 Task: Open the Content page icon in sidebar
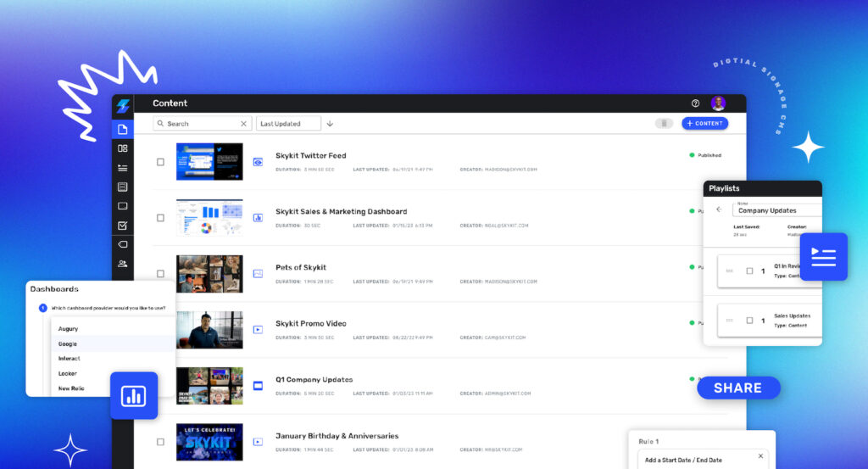tap(123, 129)
